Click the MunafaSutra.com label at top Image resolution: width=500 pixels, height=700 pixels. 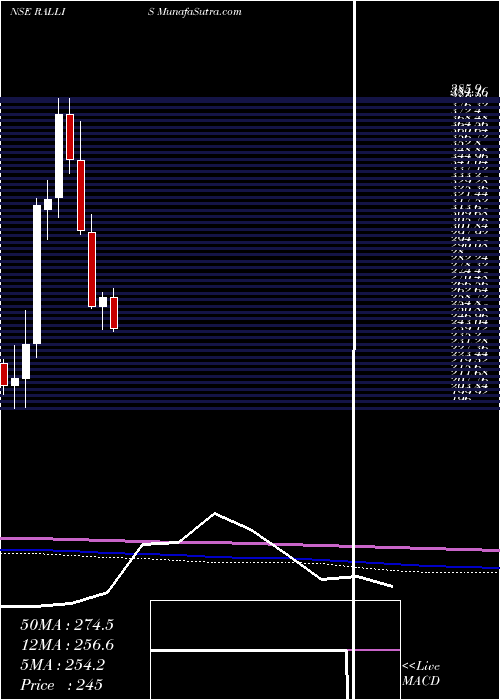click(x=200, y=12)
